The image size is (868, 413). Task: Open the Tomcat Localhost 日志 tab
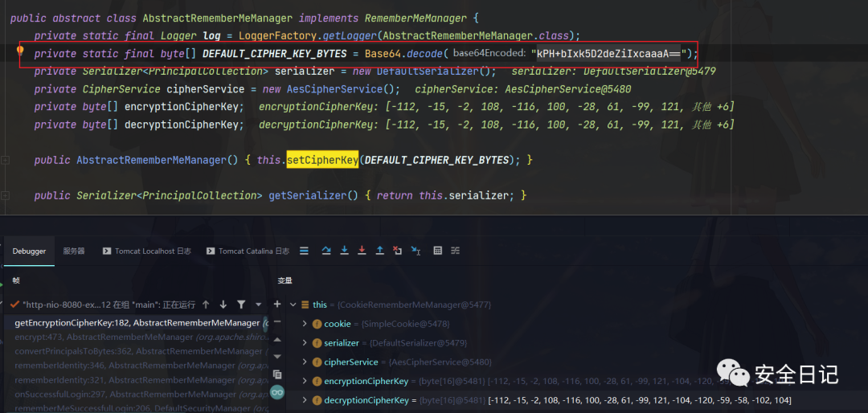pos(147,251)
